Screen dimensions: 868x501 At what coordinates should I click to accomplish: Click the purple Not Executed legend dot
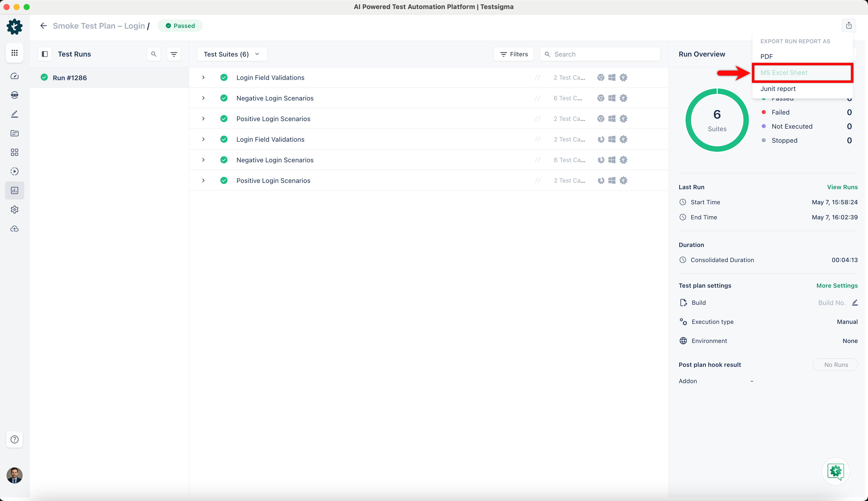point(764,126)
